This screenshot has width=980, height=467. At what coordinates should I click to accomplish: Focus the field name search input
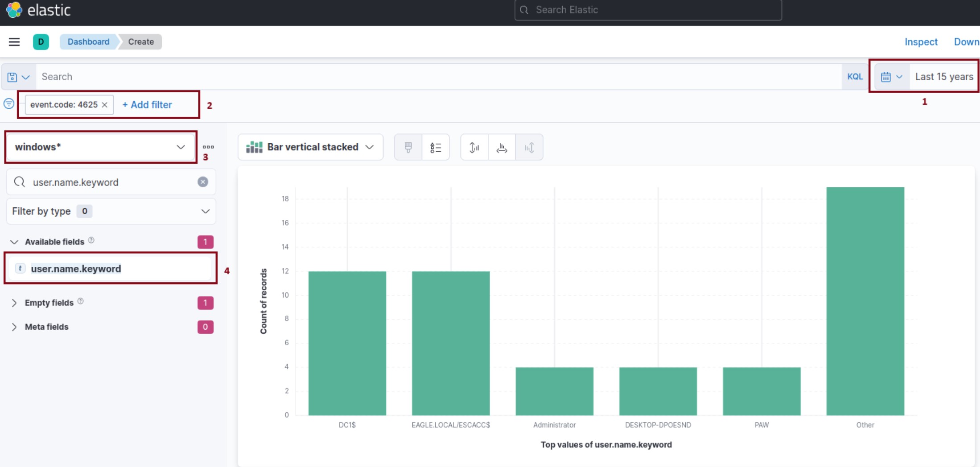click(111, 182)
